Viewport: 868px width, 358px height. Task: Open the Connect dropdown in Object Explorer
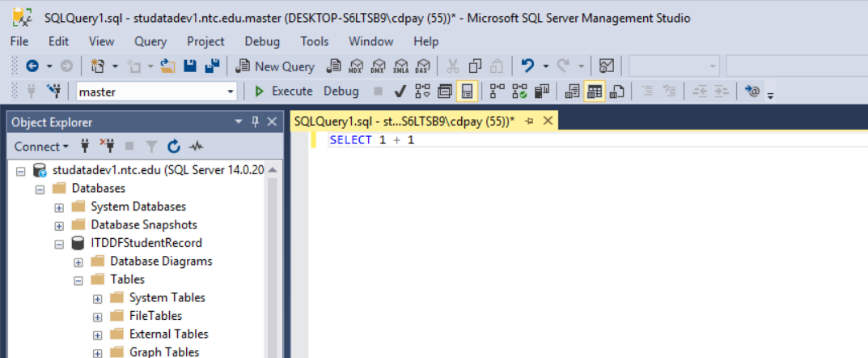(x=41, y=147)
